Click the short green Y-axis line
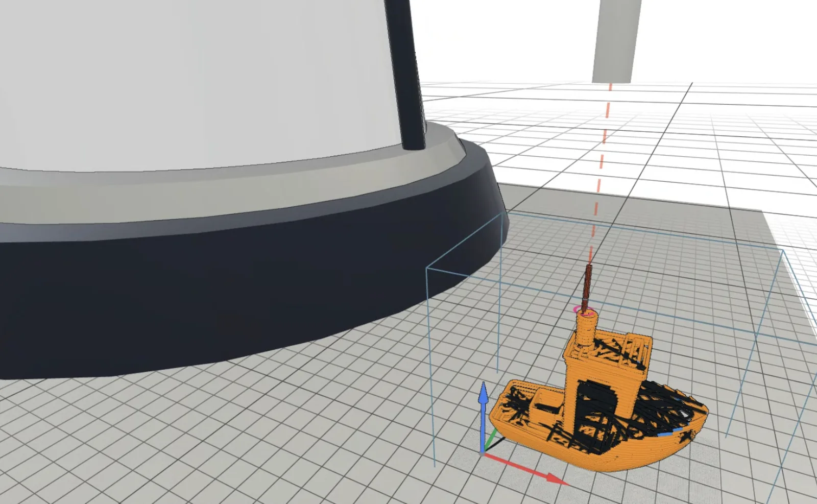Screen dimensions: 817x504 pyautogui.click(x=490, y=441)
